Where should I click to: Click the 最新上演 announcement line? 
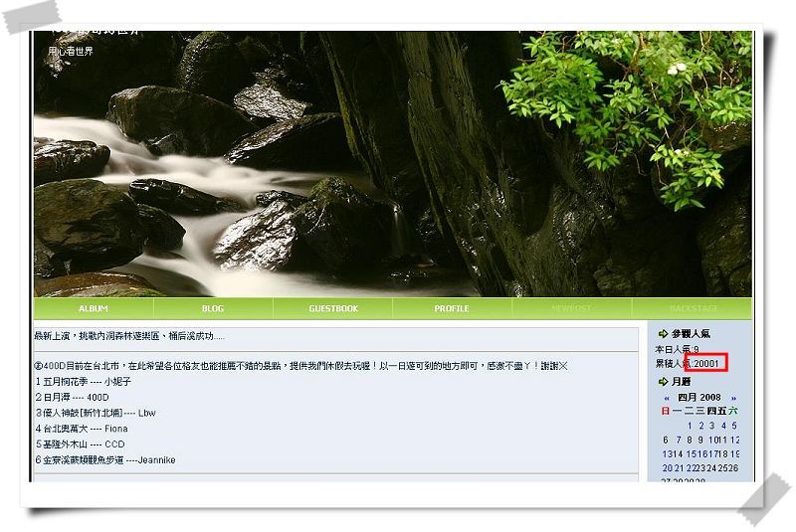[129, 336]
